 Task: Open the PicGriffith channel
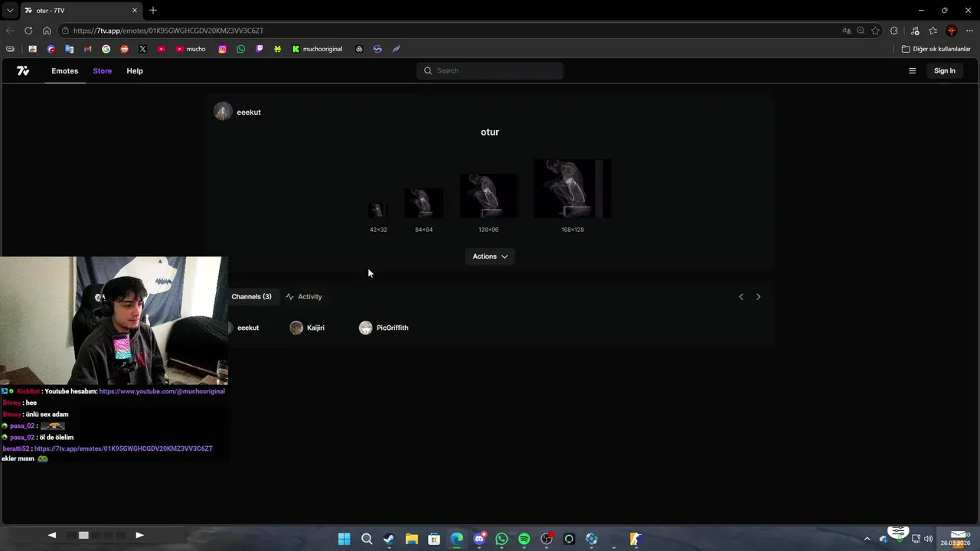click(x=384, y=328)
